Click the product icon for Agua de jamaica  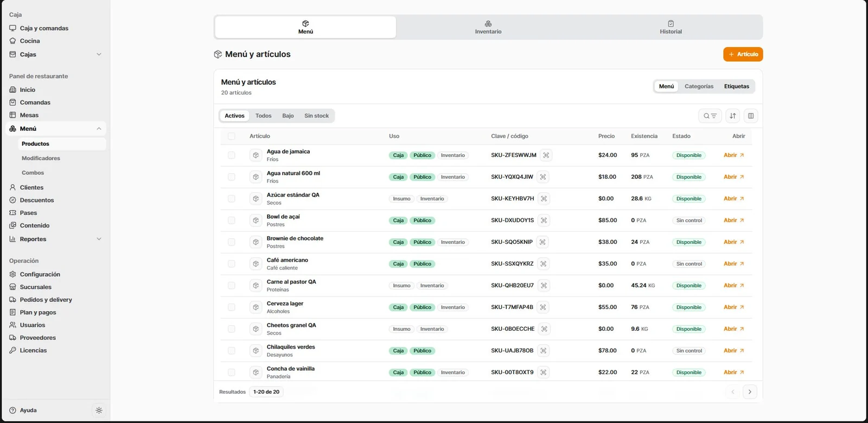256,155
